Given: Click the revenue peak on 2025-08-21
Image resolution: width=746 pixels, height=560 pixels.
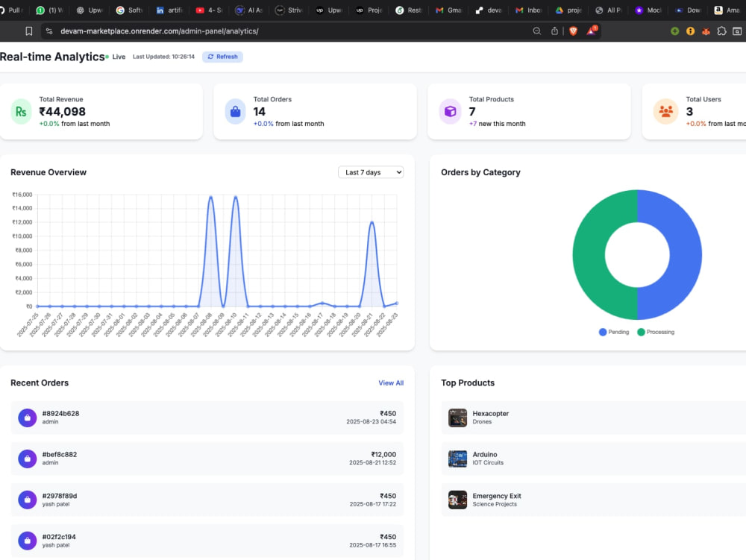Looking at the screenshot, I should point(372,222).
